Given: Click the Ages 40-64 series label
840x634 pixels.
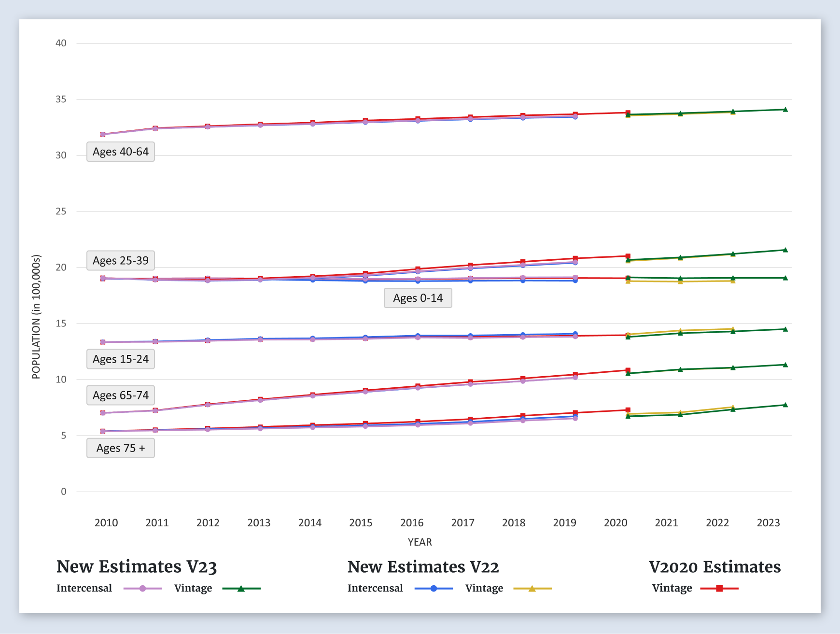Looking at the screenshot, I should [x=121, y=152].
